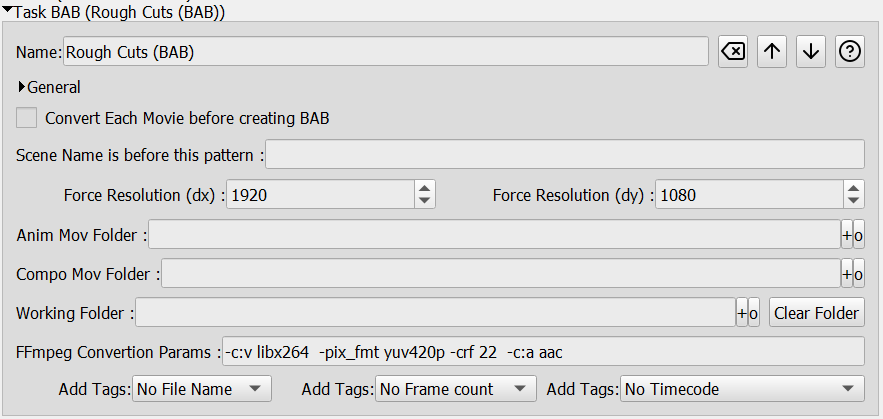Image resolution: width=883 pixels, height=419 pixels.
Task: Click the Scene Name pattern input field
Action: [565, 154]
